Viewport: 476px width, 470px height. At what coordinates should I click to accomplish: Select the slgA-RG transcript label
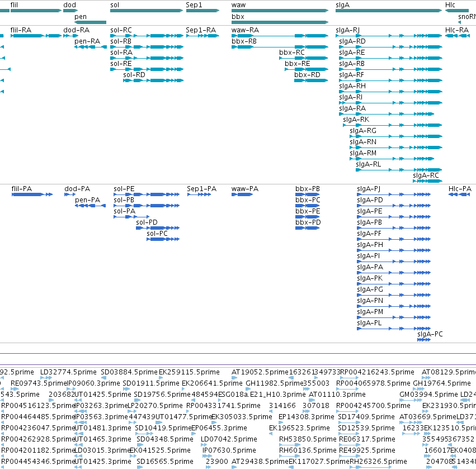(x=363, y=131)
